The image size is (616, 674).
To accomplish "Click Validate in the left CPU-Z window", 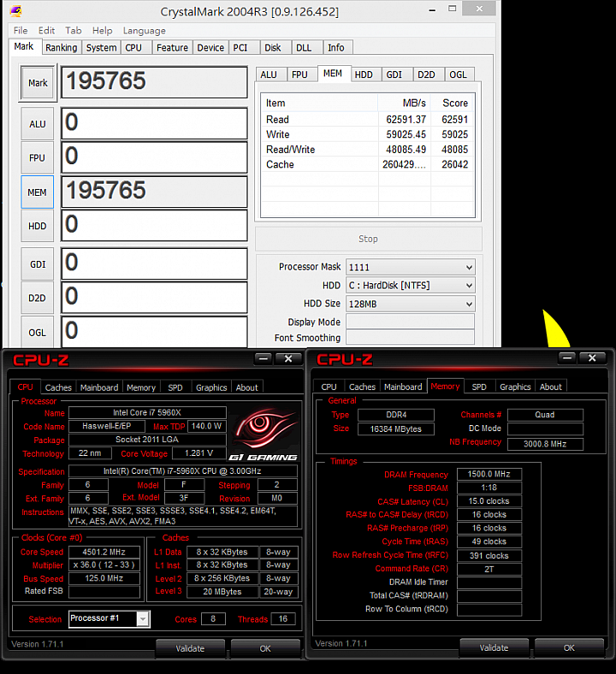I will coord(190,648).
